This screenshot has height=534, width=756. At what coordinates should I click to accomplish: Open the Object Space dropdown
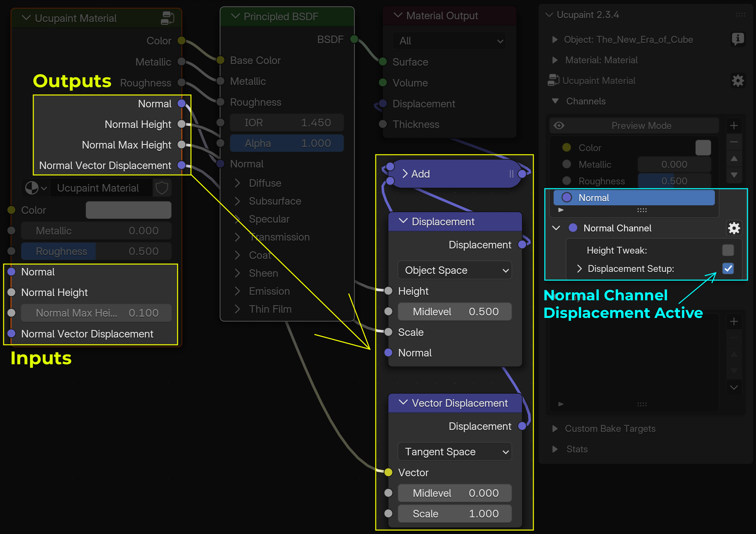click(x=455, y=270)
